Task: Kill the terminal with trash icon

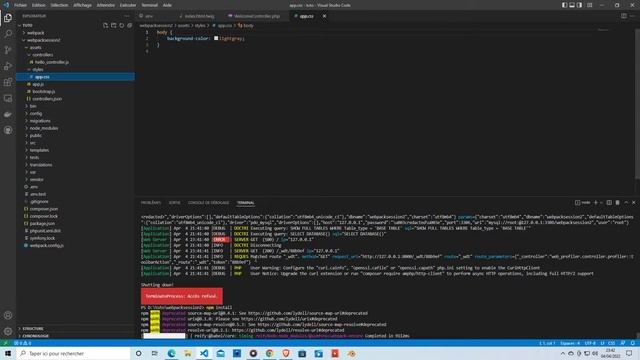Action: pos(618,202)
